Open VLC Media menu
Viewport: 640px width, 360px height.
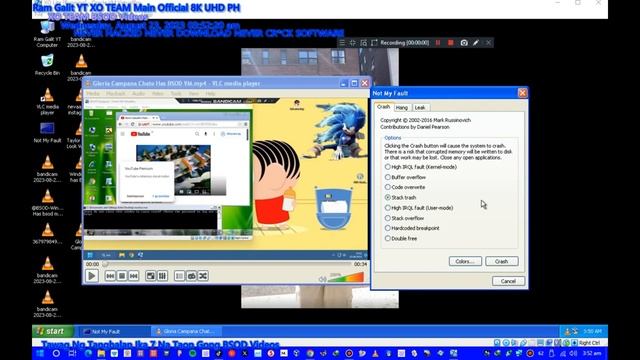point(93,93)
